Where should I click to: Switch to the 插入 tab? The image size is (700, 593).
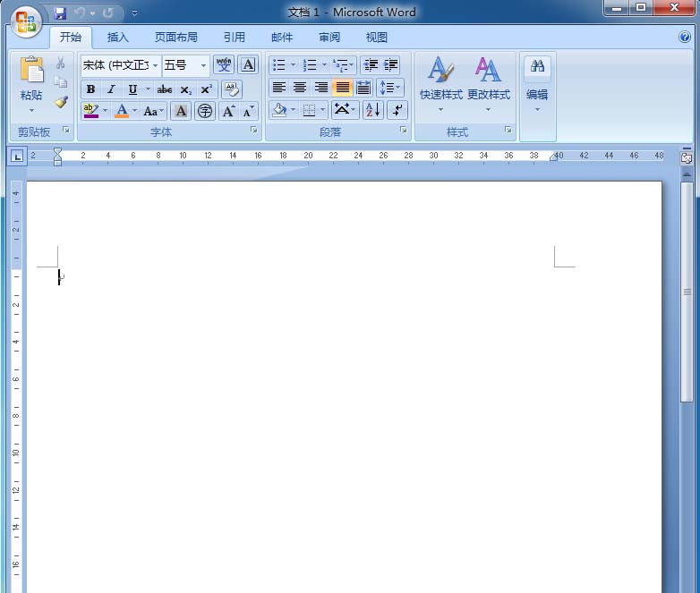[x=118, y=38]
